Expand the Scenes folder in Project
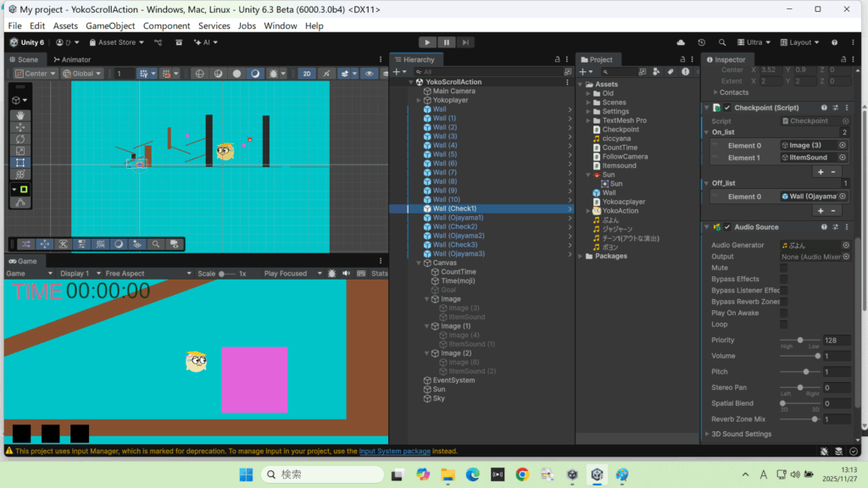 [x=587, y=103]
